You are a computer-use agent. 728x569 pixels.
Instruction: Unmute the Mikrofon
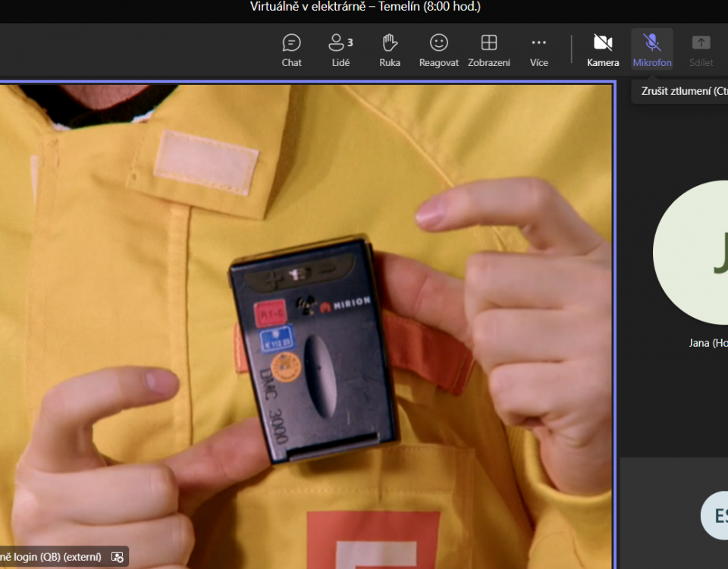click(652, 50)
